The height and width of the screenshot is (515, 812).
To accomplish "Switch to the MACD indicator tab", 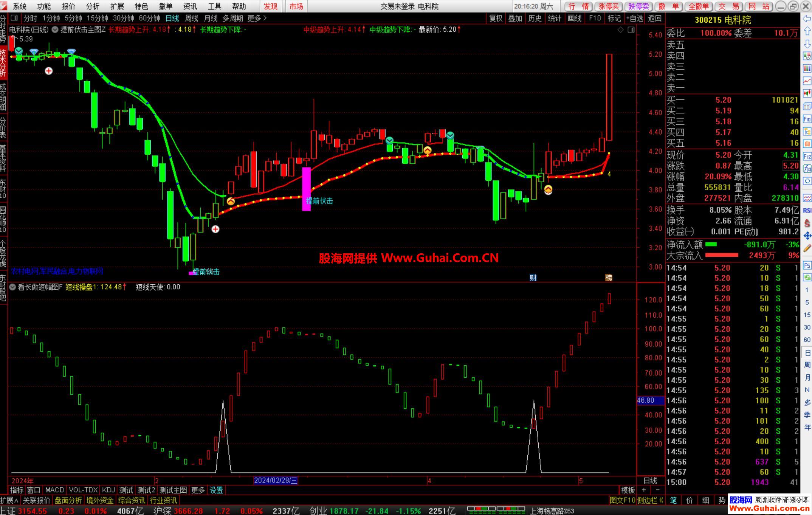I will pyautogui.click(x=55, y=490).
